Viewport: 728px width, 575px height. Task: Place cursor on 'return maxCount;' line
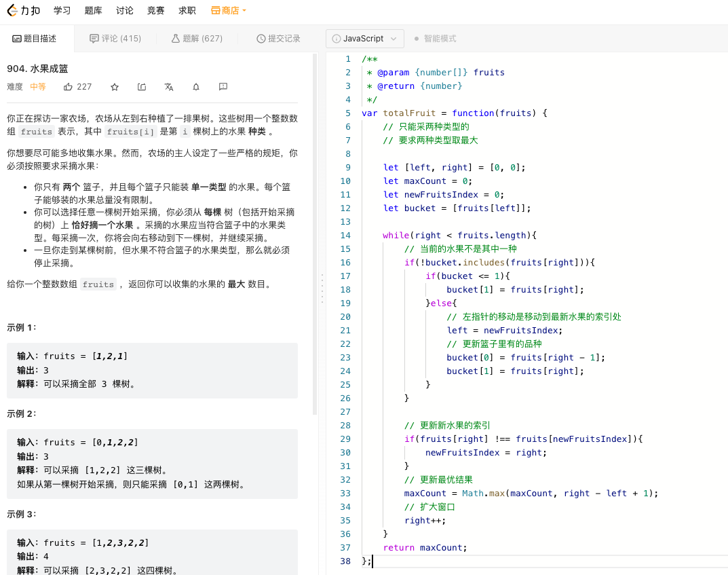coord(425,548)
